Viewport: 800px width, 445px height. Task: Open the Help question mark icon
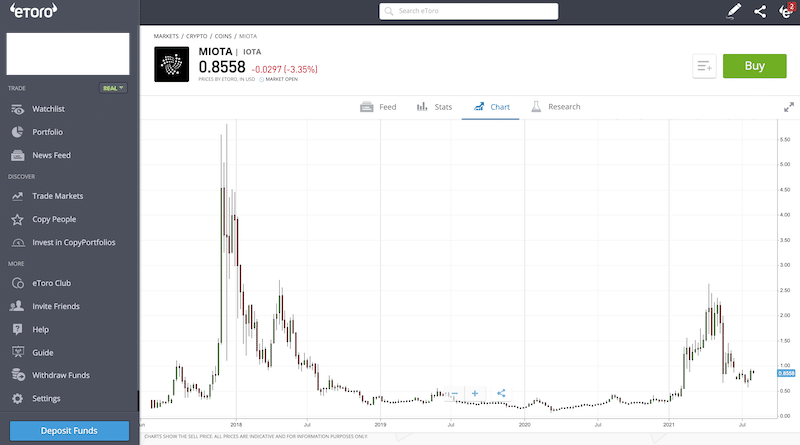tap(17, 329)
